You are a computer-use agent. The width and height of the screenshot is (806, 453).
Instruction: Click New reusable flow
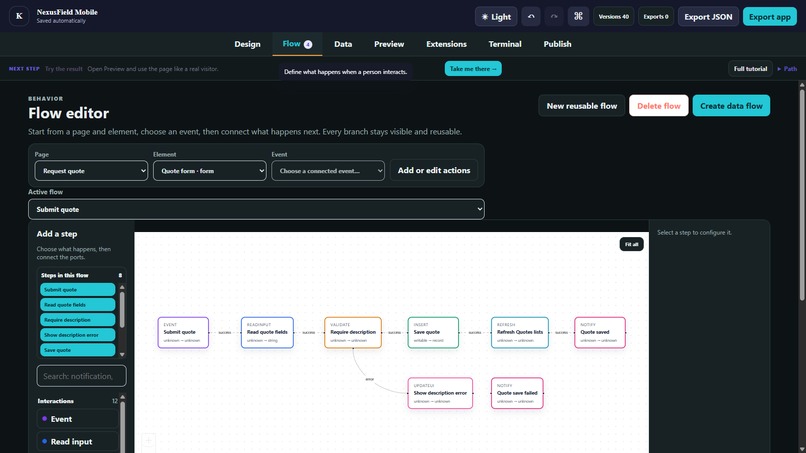click(x=581, y=105)
